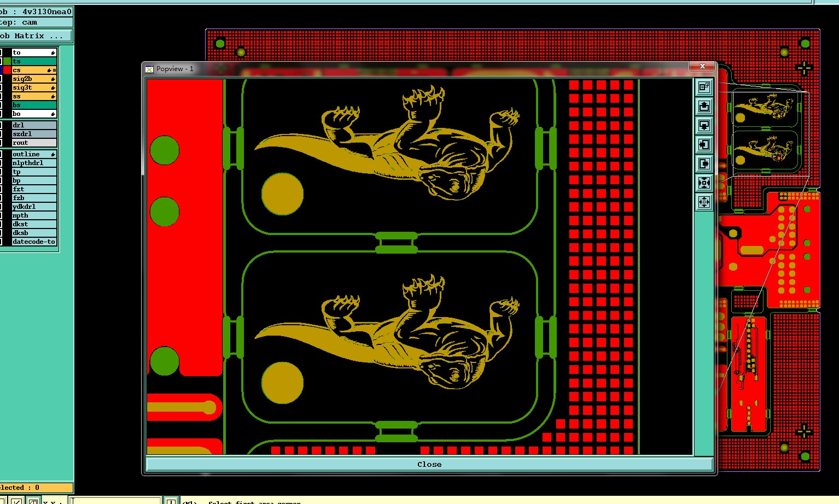Select the outline layer row

click(34, 154)
